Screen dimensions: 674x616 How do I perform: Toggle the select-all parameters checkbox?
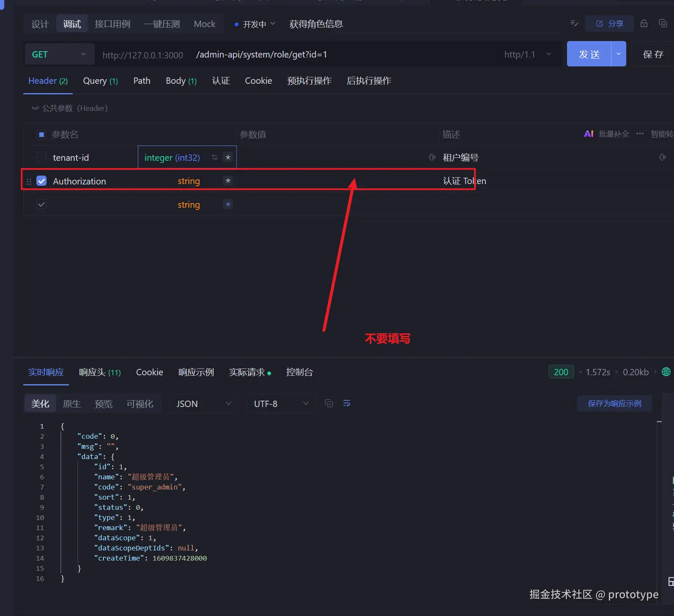click(x=41, y=135)
